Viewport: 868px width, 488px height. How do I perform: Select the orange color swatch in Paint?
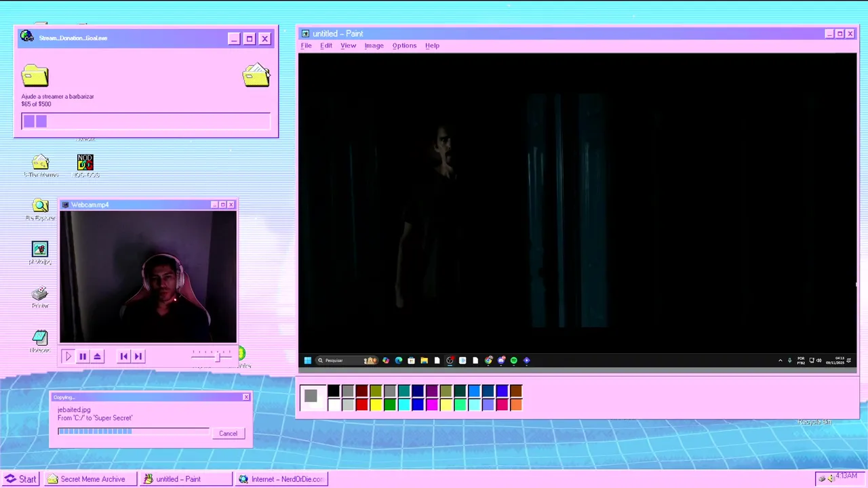(x=516, y=405)
